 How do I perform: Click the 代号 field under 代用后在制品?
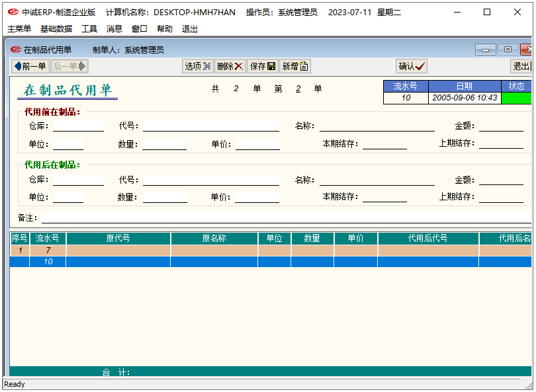pos(211,180)
